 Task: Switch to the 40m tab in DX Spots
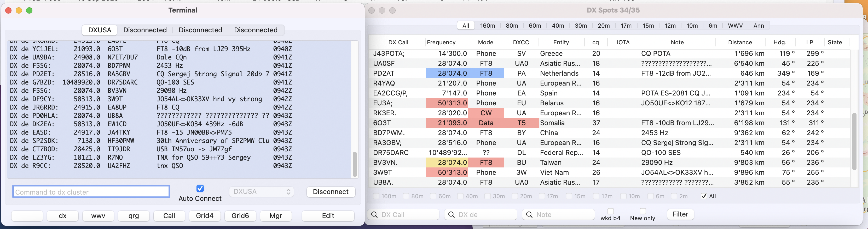click(558, 26)
